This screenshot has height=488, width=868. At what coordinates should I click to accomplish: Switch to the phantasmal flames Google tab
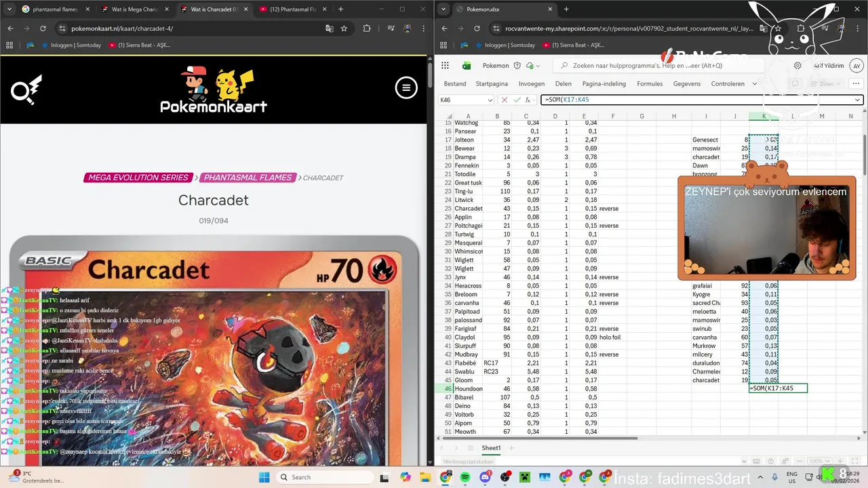pos(54,9)
